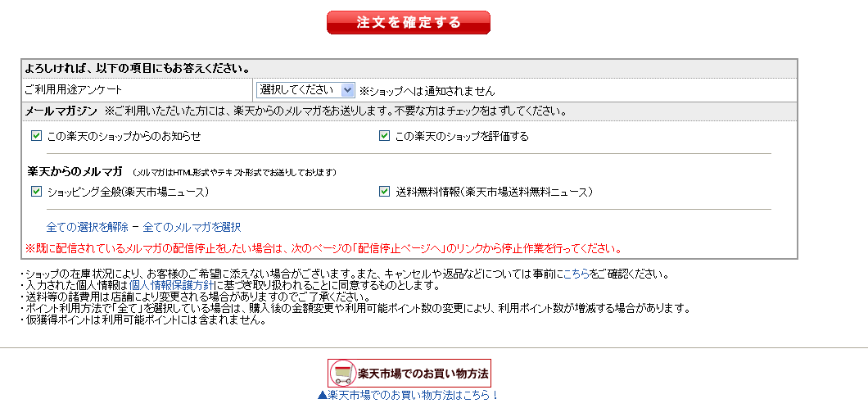868x417 pixels.
Task: Click the ショッピング全般(楽天市場ニュース) label text
Action: point(127,192)
